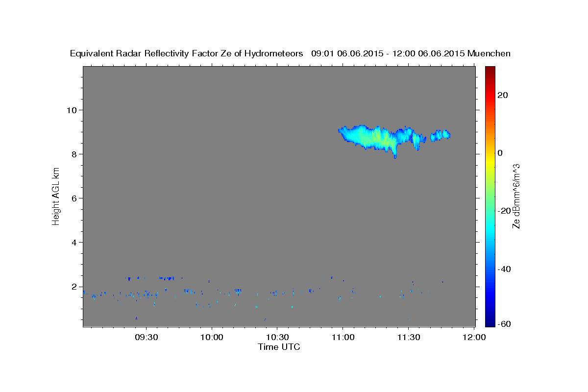The height and width of the screenshot is (392, 588).
Task: Click the dark blue bottom of colorbar
Action: click(490, 322)
